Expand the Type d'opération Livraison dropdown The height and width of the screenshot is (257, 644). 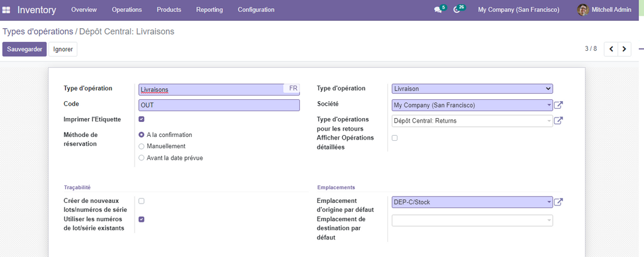472,89
